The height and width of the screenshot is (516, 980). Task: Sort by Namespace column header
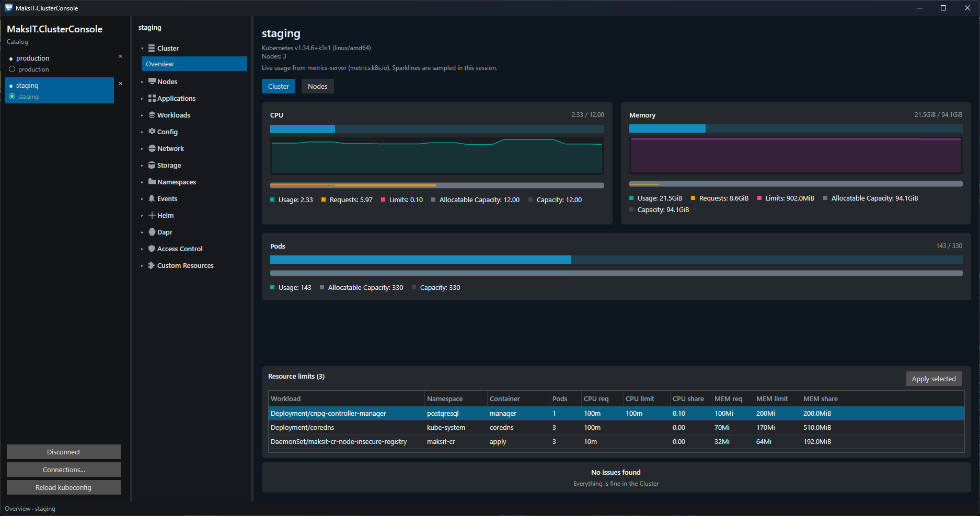click(x=456, y=398)
